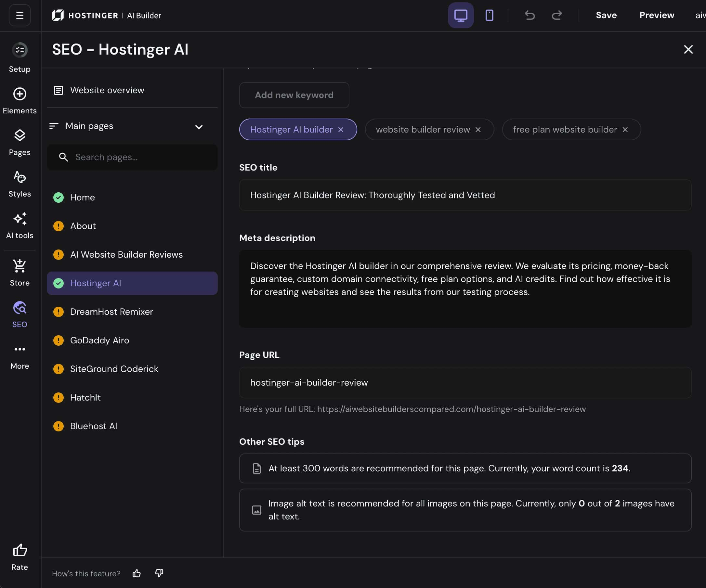Select the HatchIt page

click(x=132, y=398)
